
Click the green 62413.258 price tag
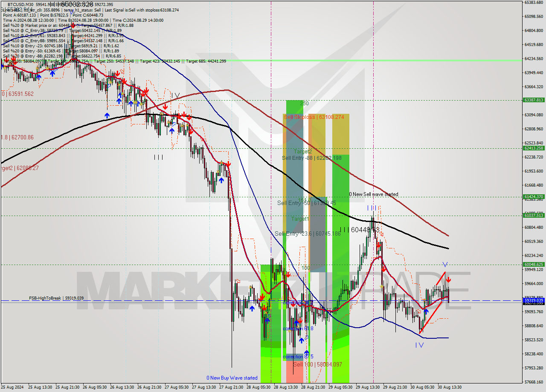coord(533,148)
